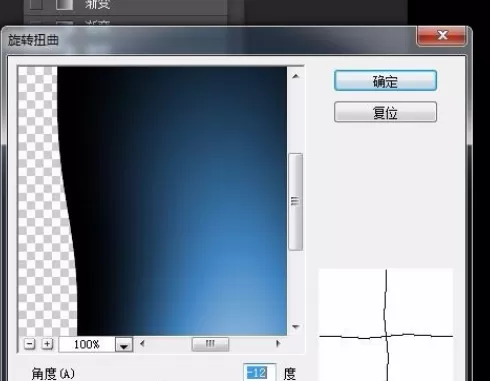This screenshot has width=490, height=381.
Task: Click the preview horizontal scroll right arrow
Action: [x=278, y=343]
